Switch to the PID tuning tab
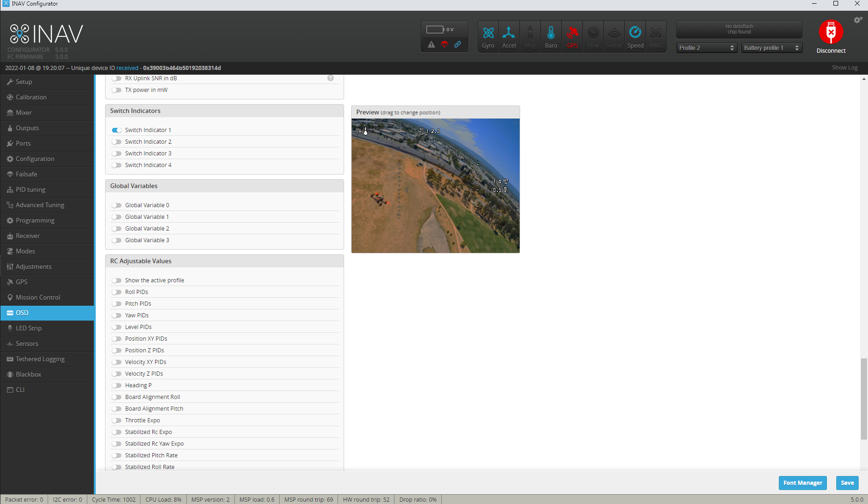Screen dimensions: 868x504 click(30, 189)
